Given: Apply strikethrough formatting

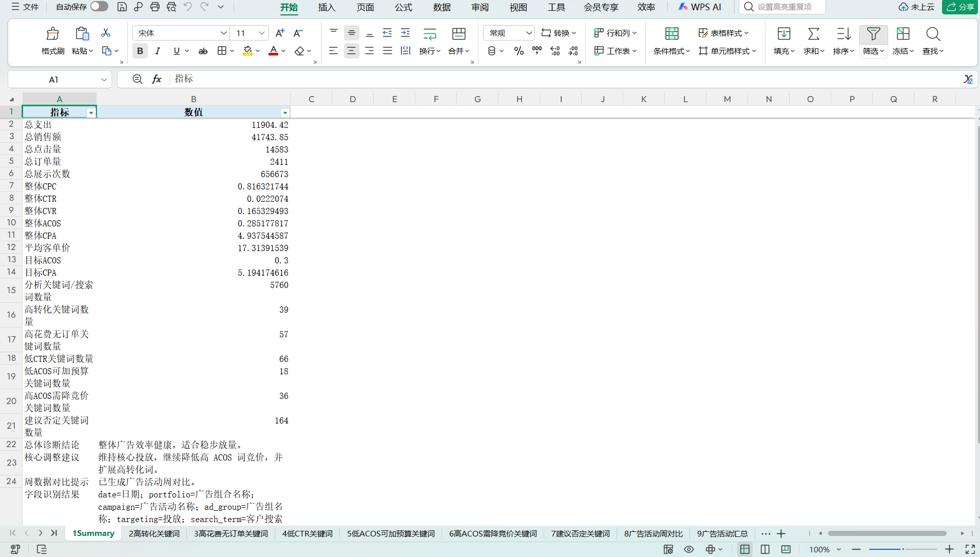Looking at the screenshot, I should click(203, 51).
